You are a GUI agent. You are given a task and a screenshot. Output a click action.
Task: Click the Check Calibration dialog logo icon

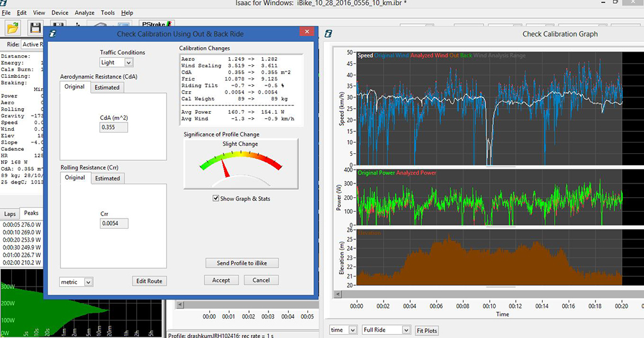54,33
